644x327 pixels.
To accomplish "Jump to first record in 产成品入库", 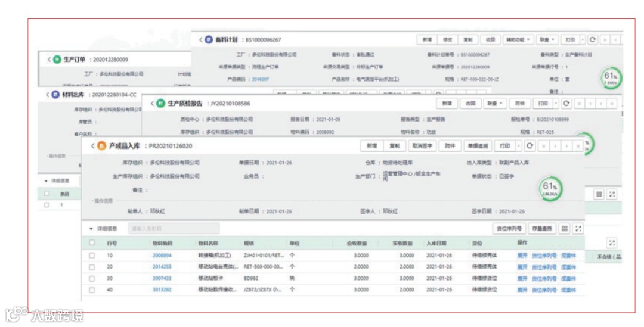I will 544,146.
